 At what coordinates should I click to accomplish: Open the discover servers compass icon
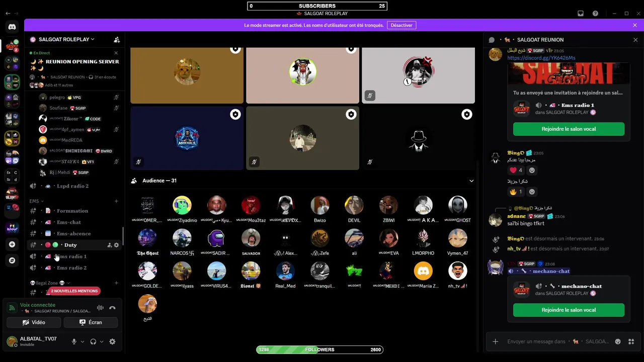pos(12,260)
